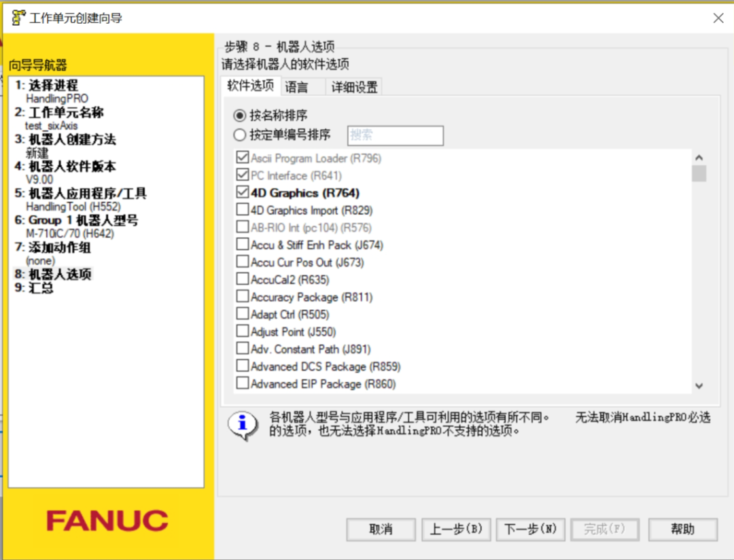Screen dimensions: 734x560
Task: Click the 下一步(N) button
Action: click(x=530, y=529)
